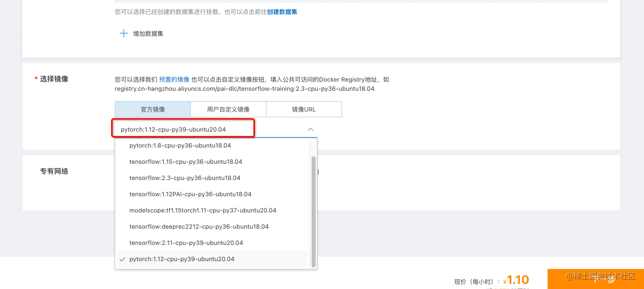644x289 pixels.
Task: Click 增加数据集 label
Action: click(x=148, y=33)
